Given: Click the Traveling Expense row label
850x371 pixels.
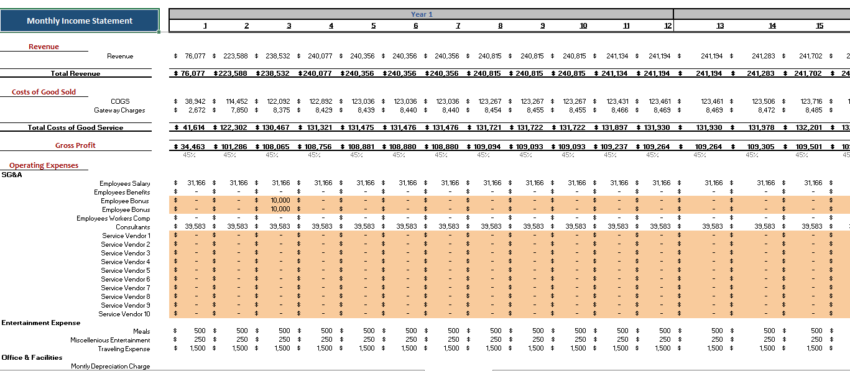Looking at the screenshot, I should [x=124, y=349].
